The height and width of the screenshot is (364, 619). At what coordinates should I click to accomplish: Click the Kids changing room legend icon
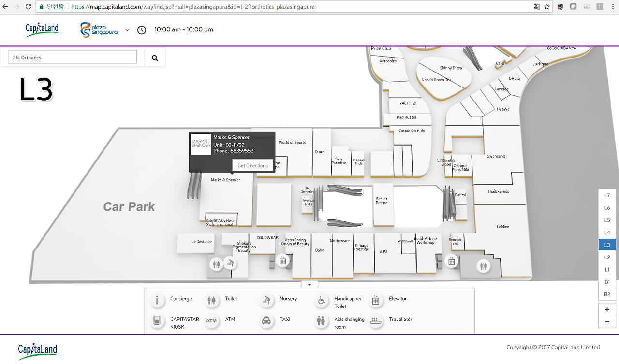(321, 321)
